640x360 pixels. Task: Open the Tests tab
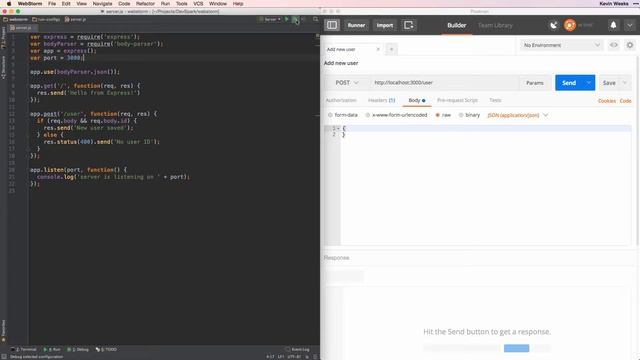pos(495,100)
